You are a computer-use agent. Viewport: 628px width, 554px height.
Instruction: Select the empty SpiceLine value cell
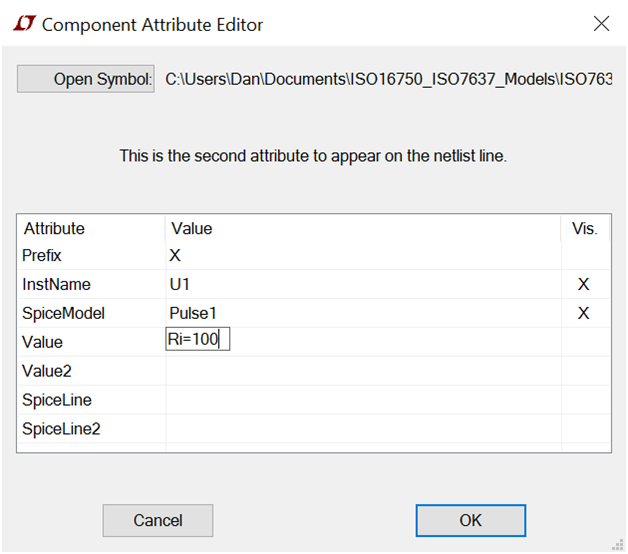tap(363, 400)
